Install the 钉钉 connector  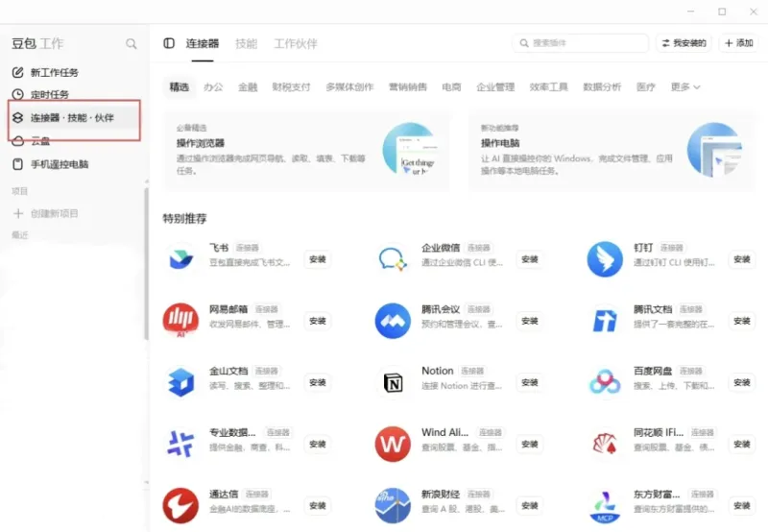pos(742,259)
